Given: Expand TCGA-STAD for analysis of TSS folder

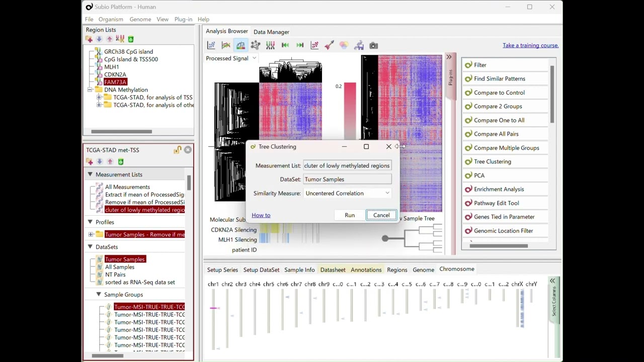Looking at the screenshot, I should click(99, 98).
